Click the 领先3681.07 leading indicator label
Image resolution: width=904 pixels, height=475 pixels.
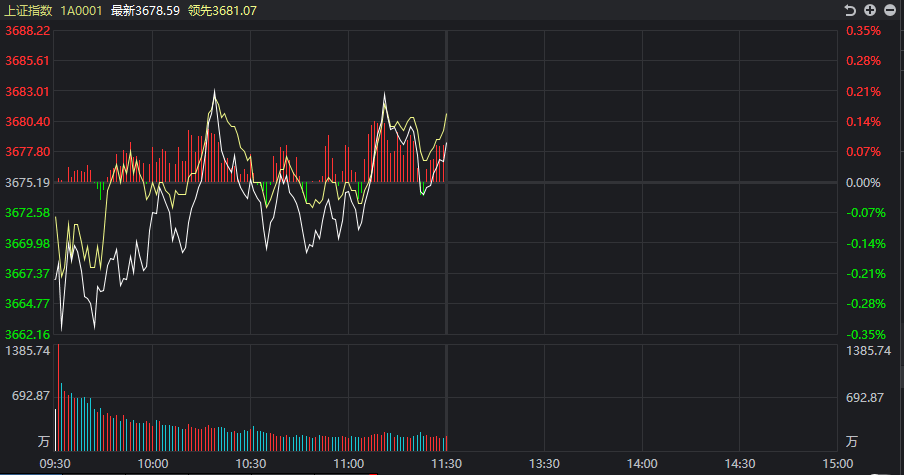(x=223, y=11)
